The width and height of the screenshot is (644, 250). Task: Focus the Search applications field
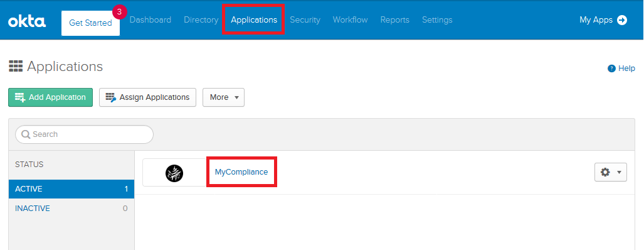[x=84, y=134]
